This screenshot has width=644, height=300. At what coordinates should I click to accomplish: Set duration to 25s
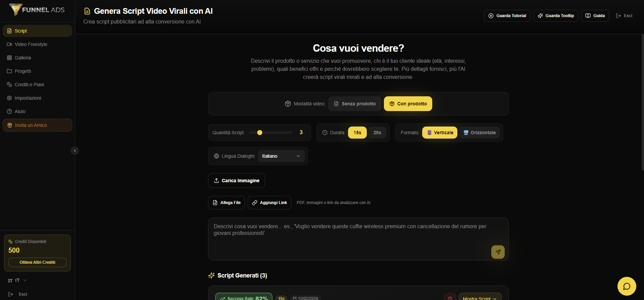(377, 133)
